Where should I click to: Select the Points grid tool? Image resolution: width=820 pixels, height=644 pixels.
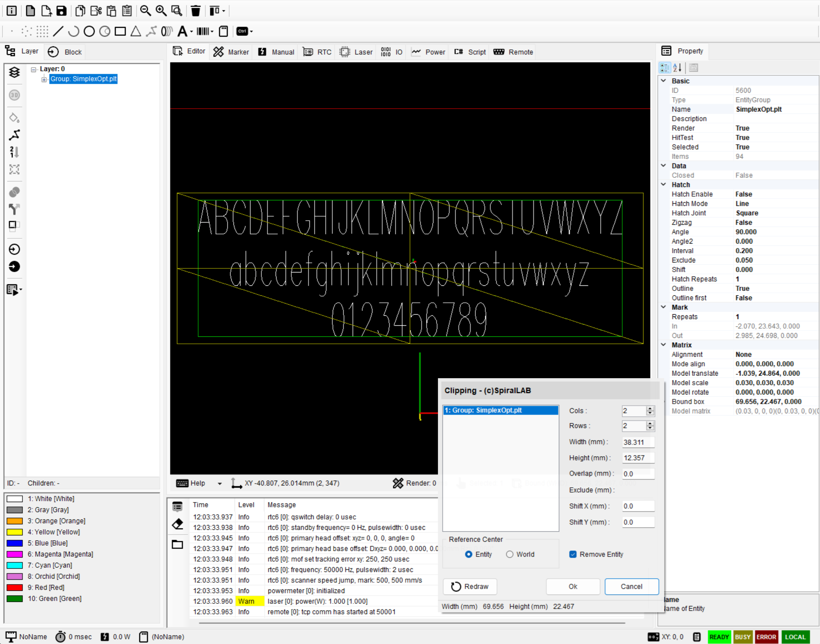click(x=42, y=31)
